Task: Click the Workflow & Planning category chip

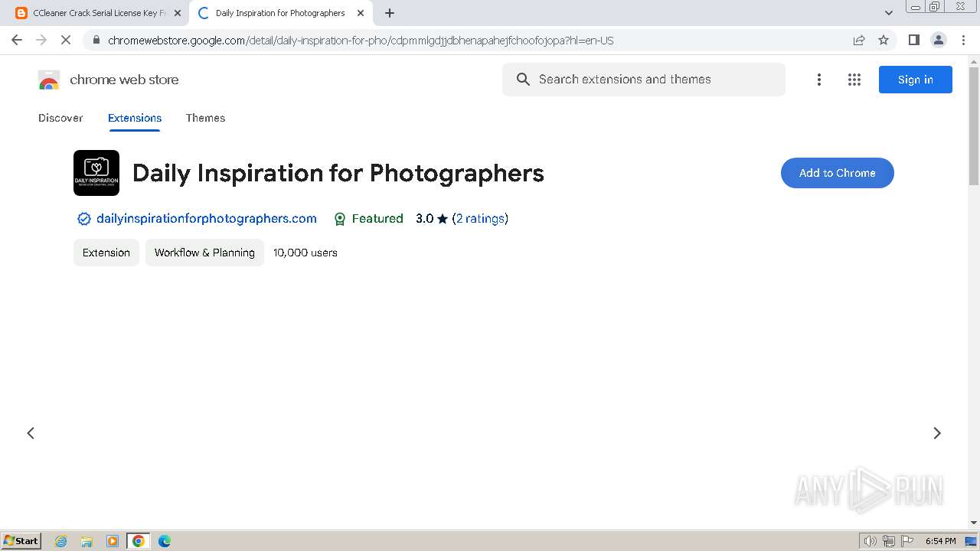Action: [204, 253]
